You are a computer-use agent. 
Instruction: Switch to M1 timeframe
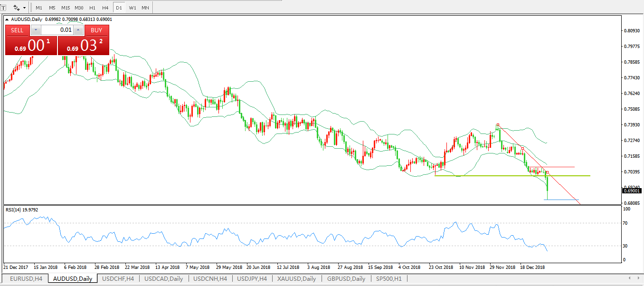(39, 8)
